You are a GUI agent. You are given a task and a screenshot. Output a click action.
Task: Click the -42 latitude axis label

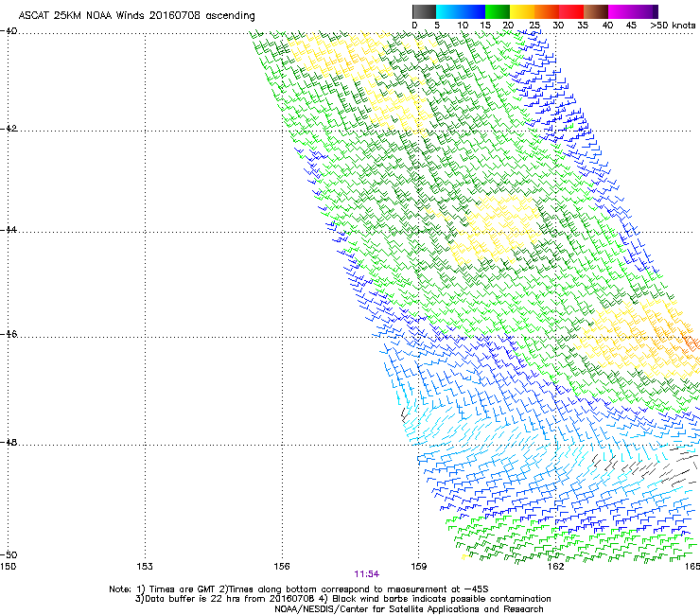coord(9,129)
